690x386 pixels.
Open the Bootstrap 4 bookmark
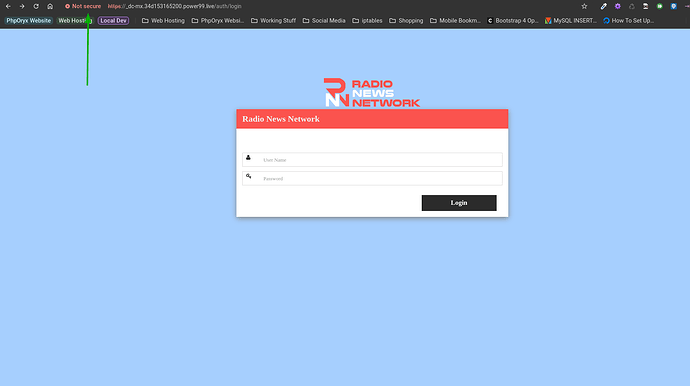(x=513, y=21)
